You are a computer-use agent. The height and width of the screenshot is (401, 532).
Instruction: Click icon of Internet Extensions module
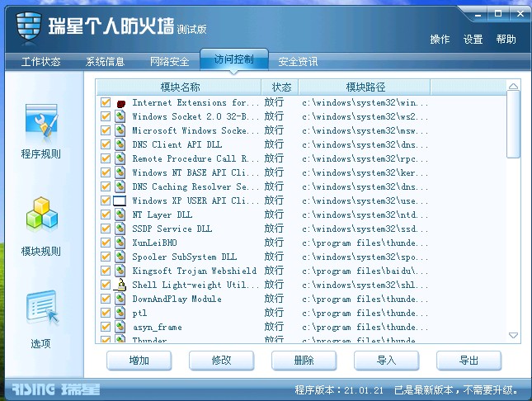(x=120, y=103)
